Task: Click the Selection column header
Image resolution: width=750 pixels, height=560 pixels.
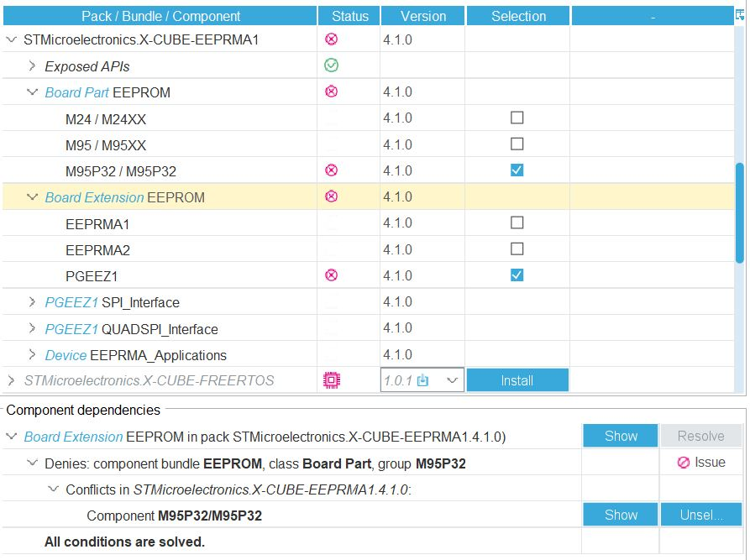Action: point(518,16)
